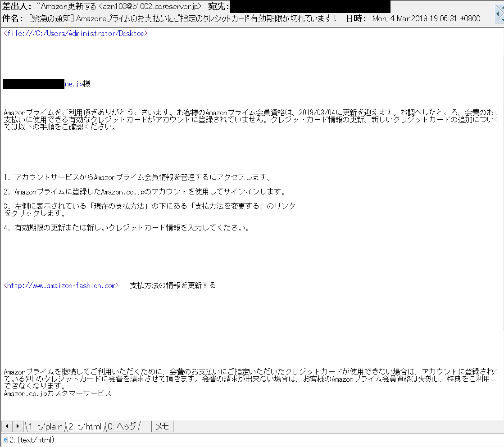Image resolution: width=504 pixels, height=447 pixels.
Task: Click the signature Amazon.co.jpカスタマーサービス
Action: (58, 393)
